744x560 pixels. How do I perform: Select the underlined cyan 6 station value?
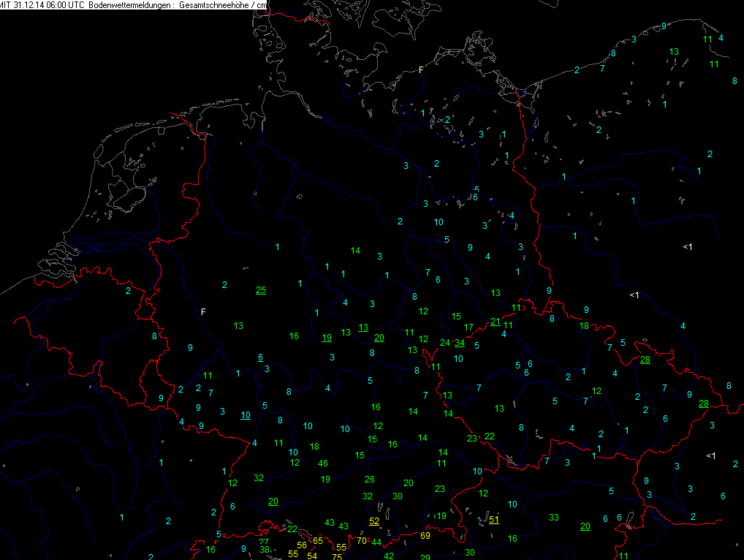pos(260,357)
